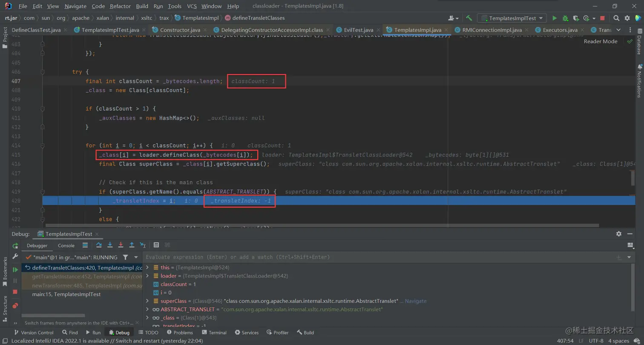Open Version Control tool window

click(34, 333)
